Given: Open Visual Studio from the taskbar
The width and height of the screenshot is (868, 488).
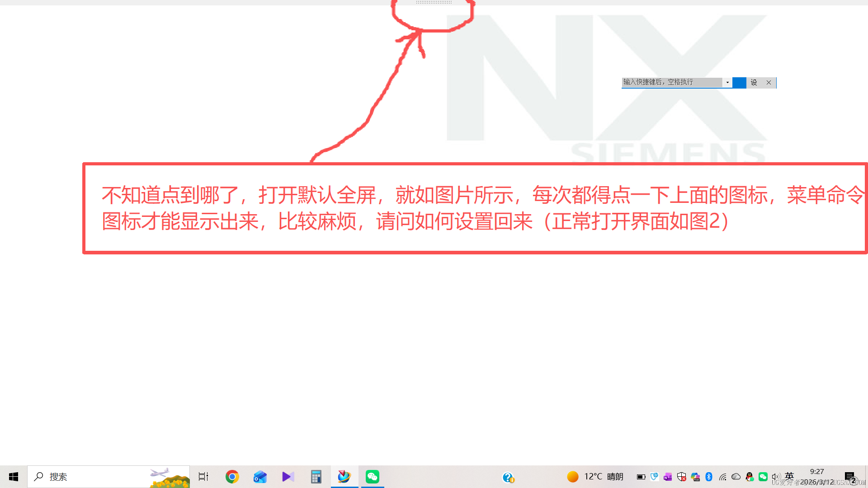Looking at the screenshot, I should click(288, 477).
